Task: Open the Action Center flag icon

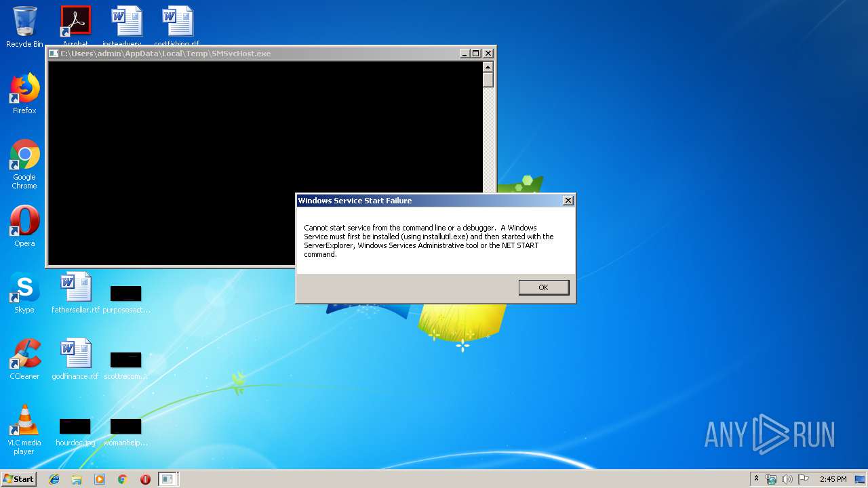Action: point(804,479)
